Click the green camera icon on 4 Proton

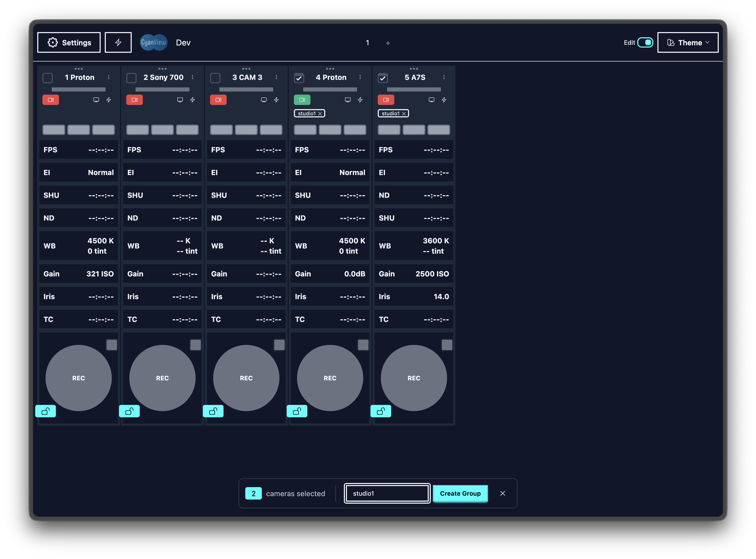coord(302,100)
